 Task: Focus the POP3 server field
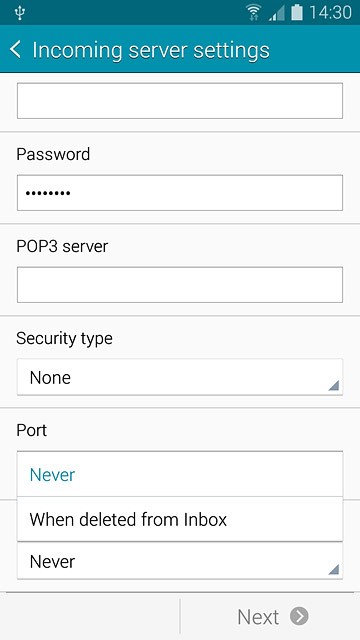[180, 284]
